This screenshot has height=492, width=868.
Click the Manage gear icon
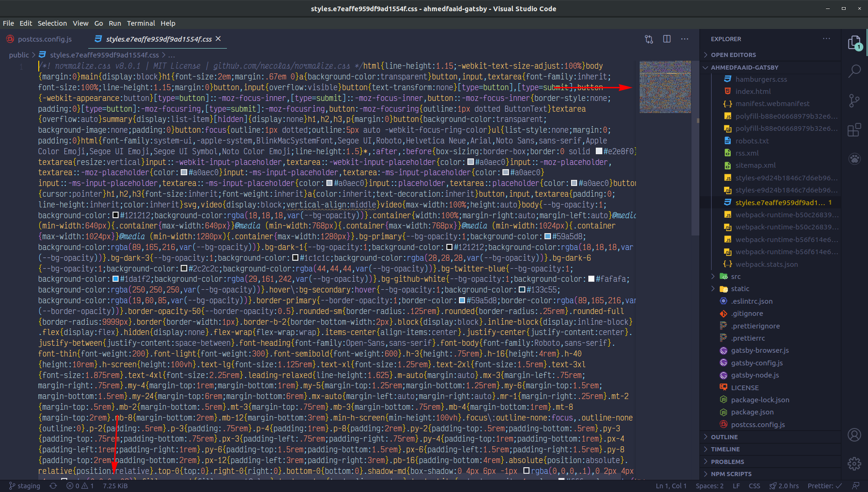tap(854, 463)
